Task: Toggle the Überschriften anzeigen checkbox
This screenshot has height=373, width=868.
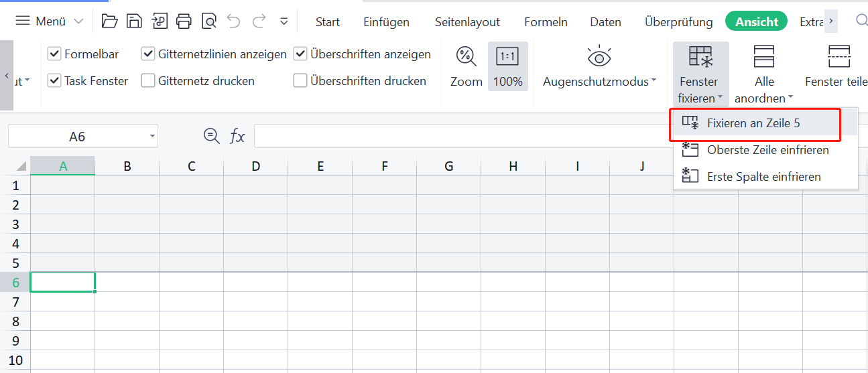Action: pyautogui.click(x=300, y=54)
